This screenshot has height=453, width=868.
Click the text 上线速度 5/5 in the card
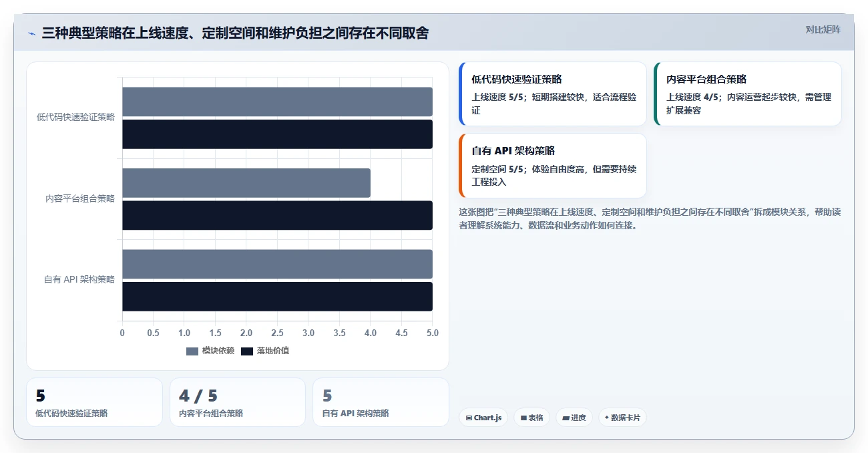point(497,97)
